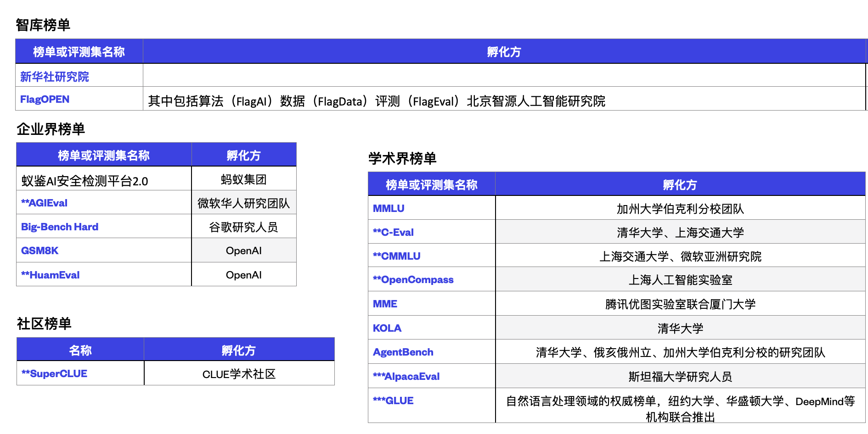
Task: Click the GLUE incubator description text
Action: click(680, 409)
